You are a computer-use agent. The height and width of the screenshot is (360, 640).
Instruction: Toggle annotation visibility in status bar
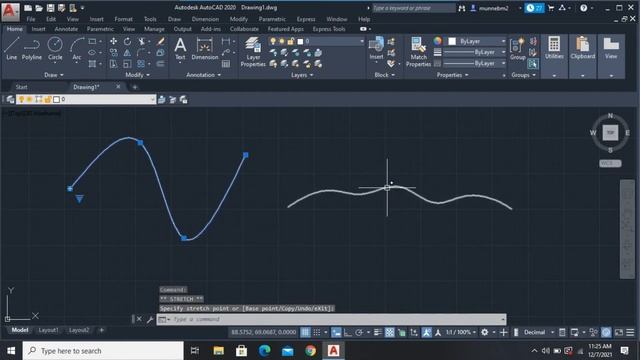click(427, 332)
